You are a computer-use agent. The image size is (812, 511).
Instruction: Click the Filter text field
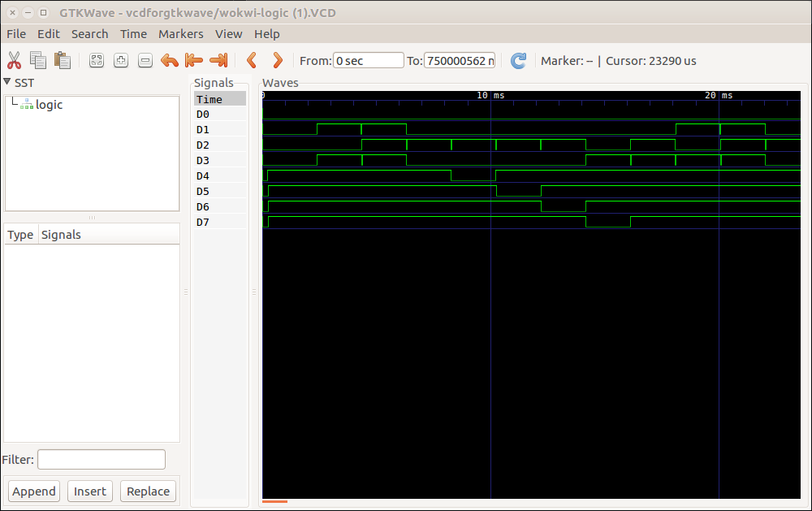101,460
